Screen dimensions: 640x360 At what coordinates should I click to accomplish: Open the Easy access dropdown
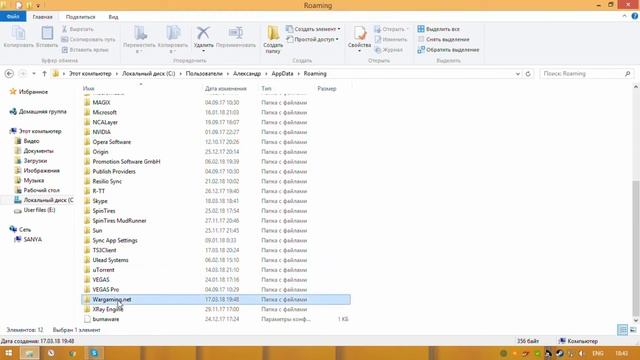[313, 40]
